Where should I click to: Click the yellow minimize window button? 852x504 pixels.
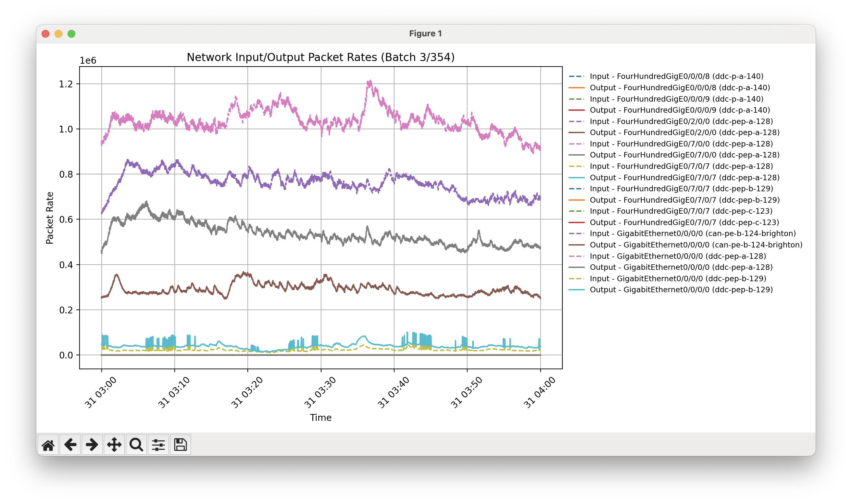pyautogui.click(x=58, y=34)
